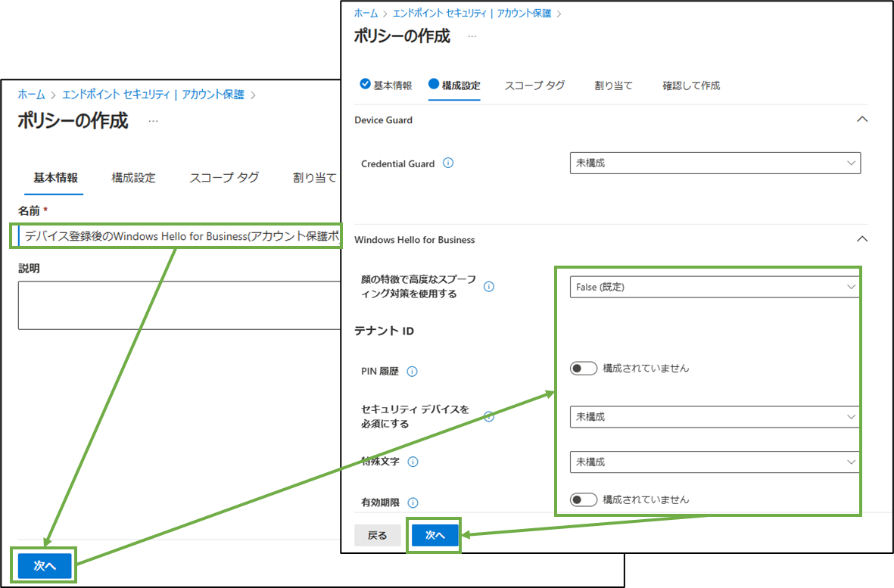The image size is (894, 588).
Task: Click the テナント ID heading text
Action: (384, 331)
